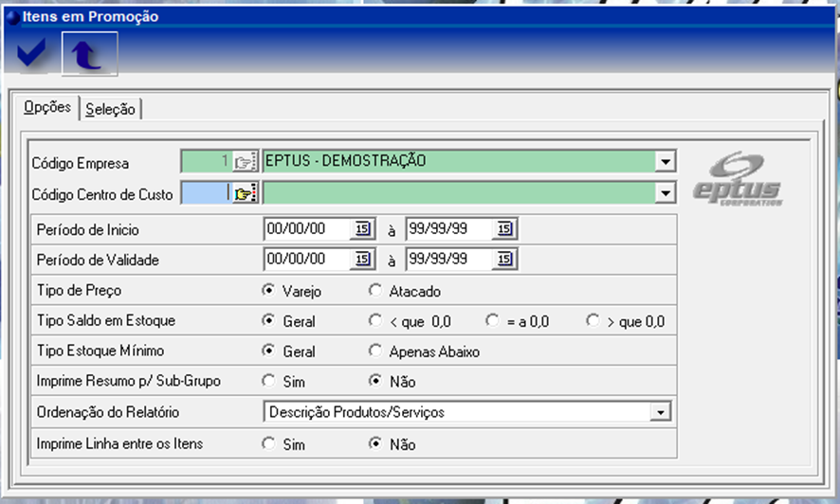Set Sim for Imprime Linha entre os Itens
The height and width of the screenshot is (504, 840).
point(268,443)
